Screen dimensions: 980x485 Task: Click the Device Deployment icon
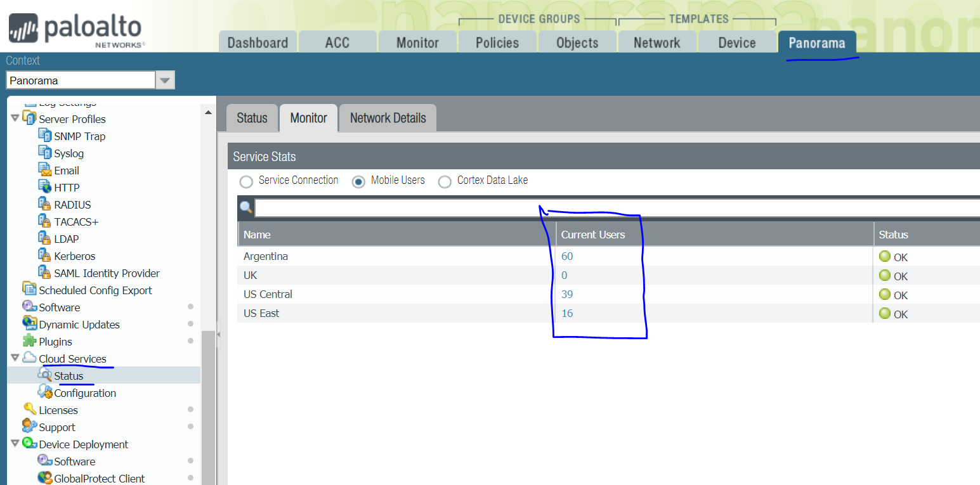click(x=30, y=443)
